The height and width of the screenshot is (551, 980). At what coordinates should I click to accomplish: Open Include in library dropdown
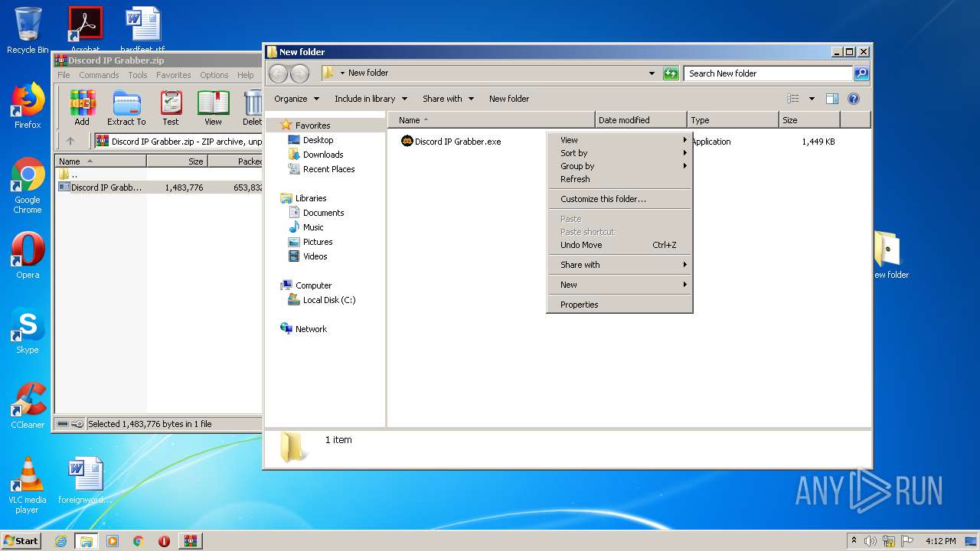(x=371, y=99)
